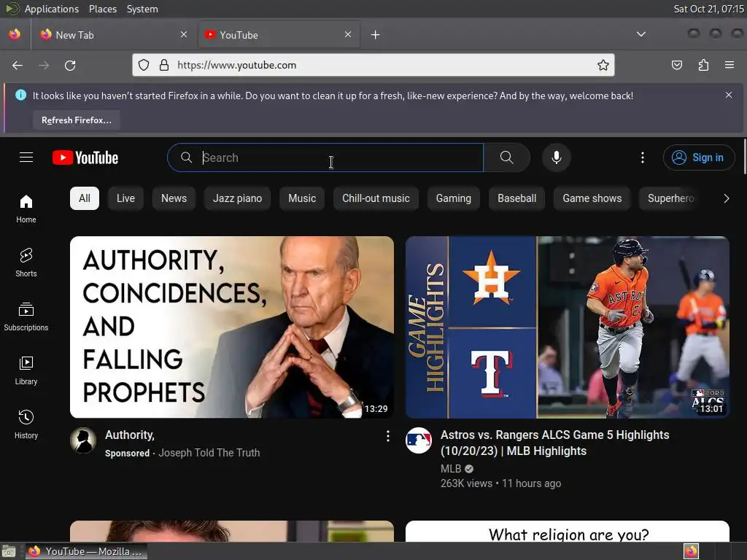Open the Authority sponsored video title

130,435
